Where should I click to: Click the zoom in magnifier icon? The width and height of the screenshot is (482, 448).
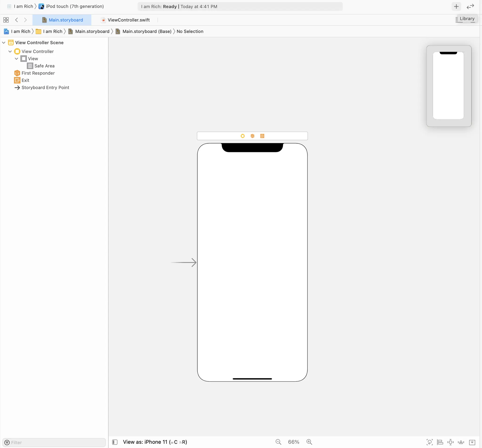(309, 442)
